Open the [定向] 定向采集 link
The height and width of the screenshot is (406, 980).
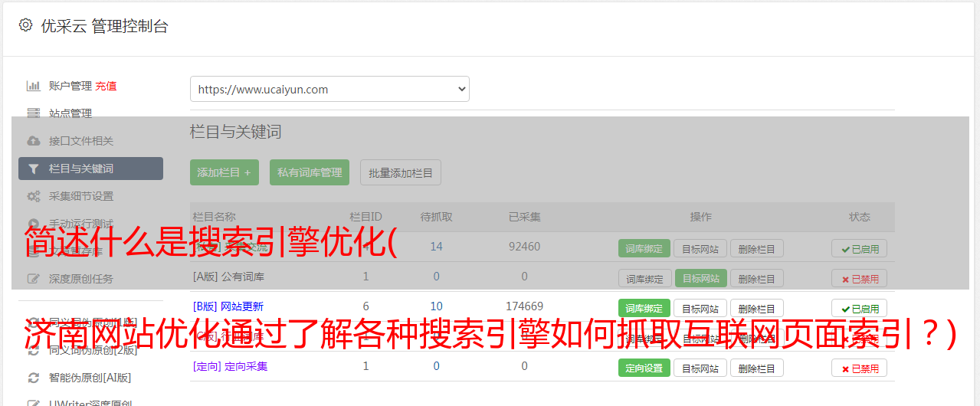(230, 366)
